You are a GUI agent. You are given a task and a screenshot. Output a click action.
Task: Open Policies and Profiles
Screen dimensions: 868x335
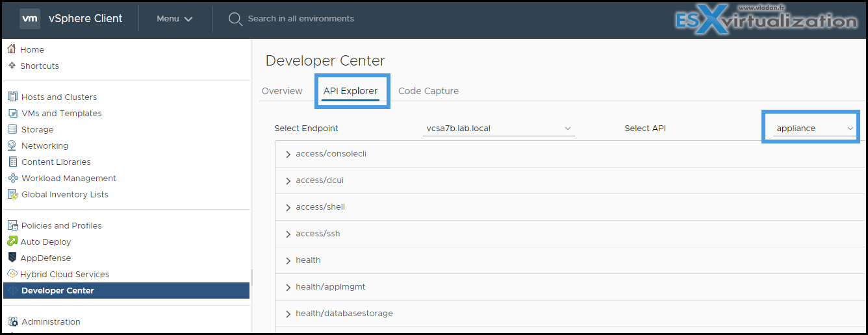(62, 225)
